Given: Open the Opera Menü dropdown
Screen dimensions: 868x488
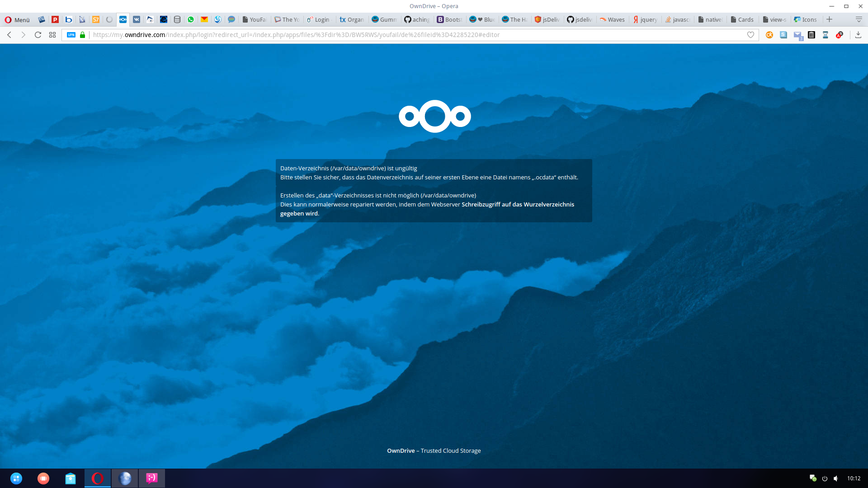Looking at the screenshot, I should (17, 19).
